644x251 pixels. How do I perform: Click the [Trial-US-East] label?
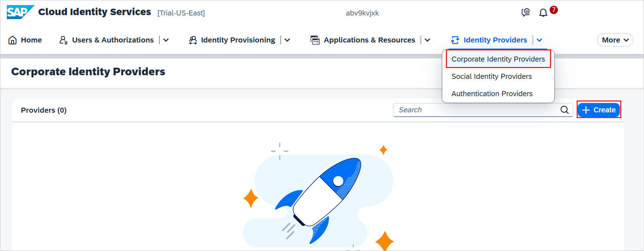181,13
